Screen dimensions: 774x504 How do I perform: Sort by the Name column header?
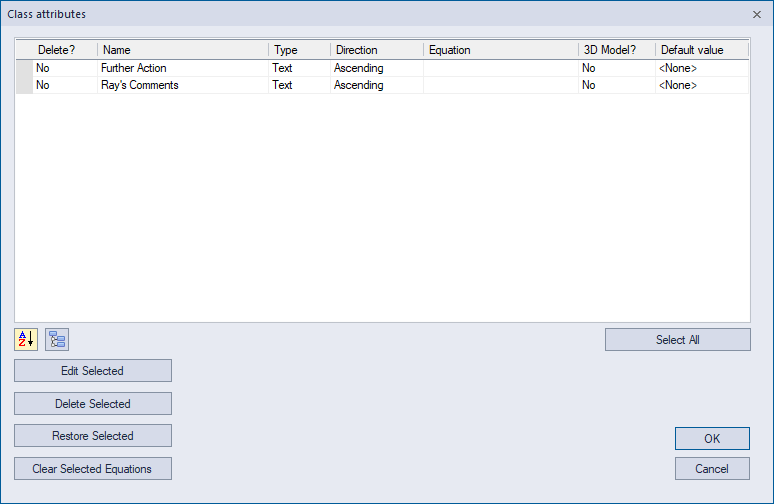point(183,50)
